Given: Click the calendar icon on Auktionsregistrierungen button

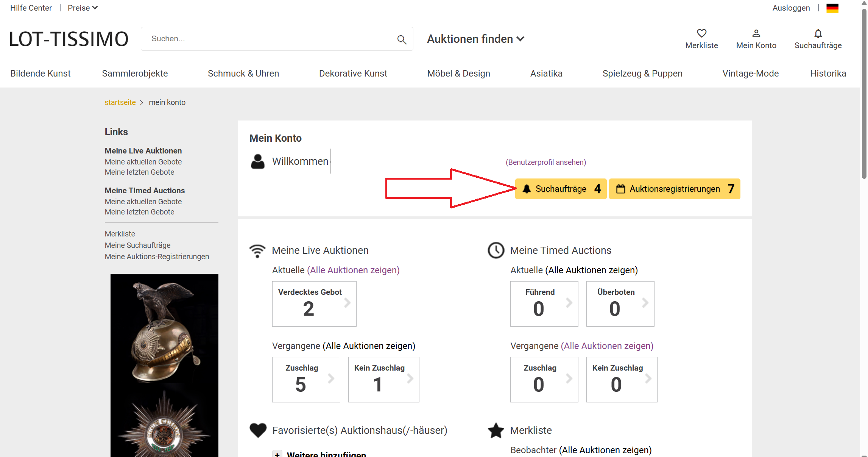Looking at the screenshot, I should 620,189.
